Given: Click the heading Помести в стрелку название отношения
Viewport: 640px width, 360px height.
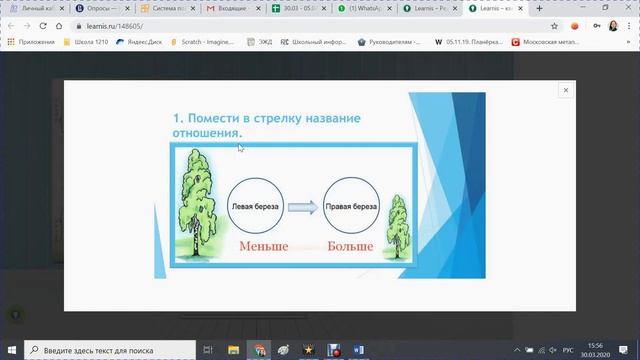Looking at the screenshot, I should 267,125.
